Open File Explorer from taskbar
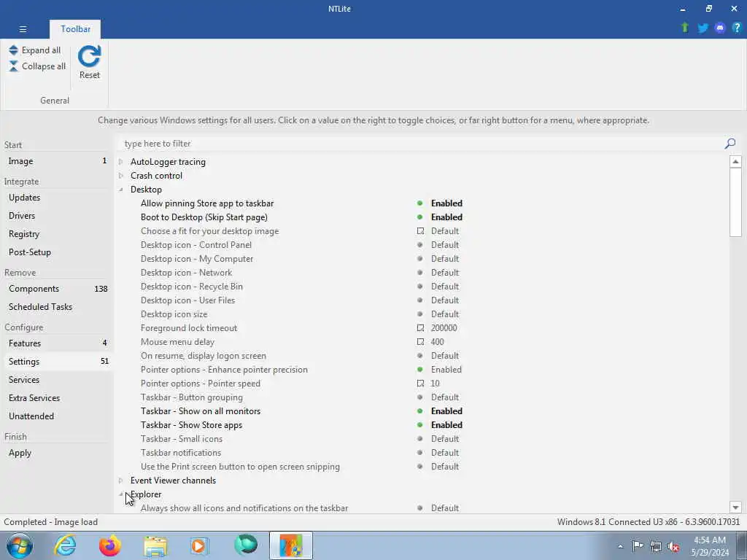The width and height of the screenshot is (747, 560). tap(155, 546)
